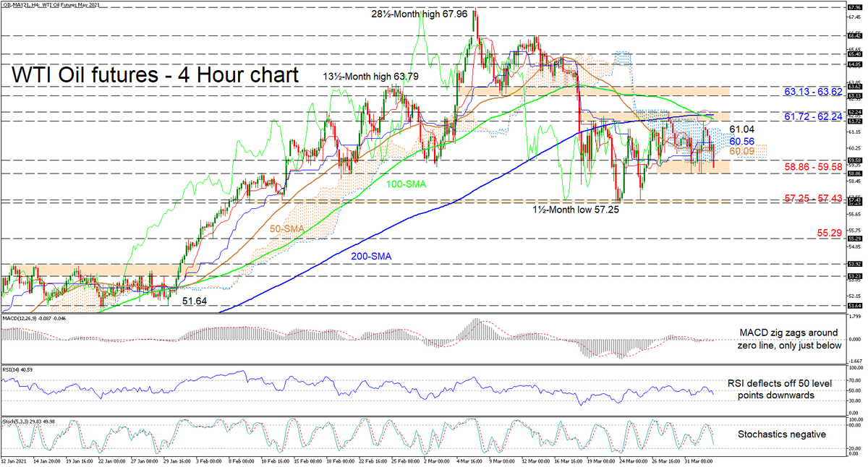Click the '56.65' price axis tick
This screenshot has height=467, width=868.
coord(854,214)
